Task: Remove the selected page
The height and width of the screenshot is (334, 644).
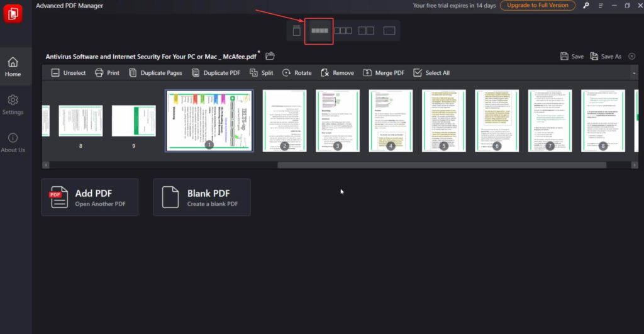Action: coord(337,73)
